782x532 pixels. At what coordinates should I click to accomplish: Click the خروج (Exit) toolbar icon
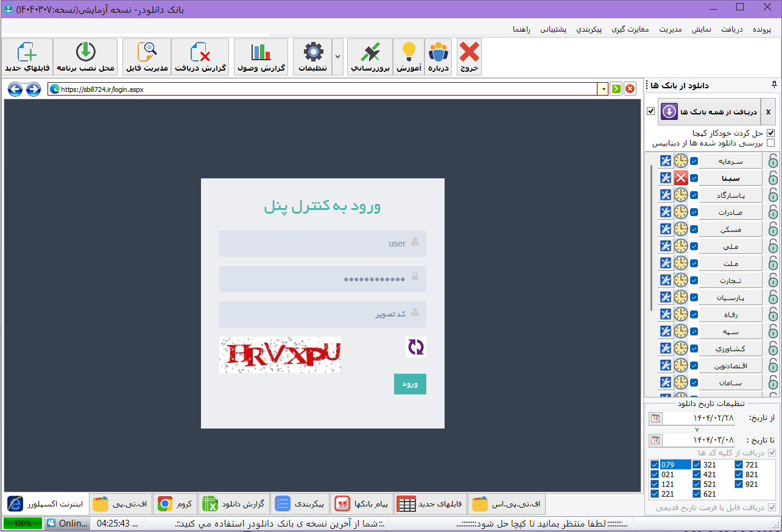click(x=469, y=57)
